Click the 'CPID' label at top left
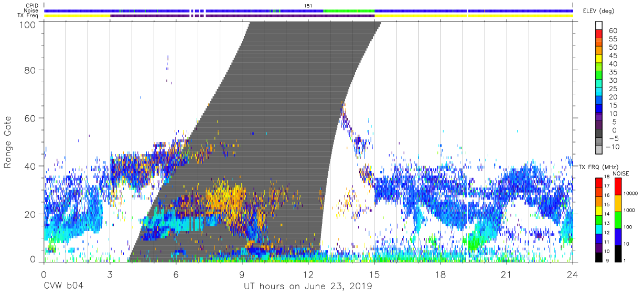Screen dimensions: 644x297 pos(31,5)
